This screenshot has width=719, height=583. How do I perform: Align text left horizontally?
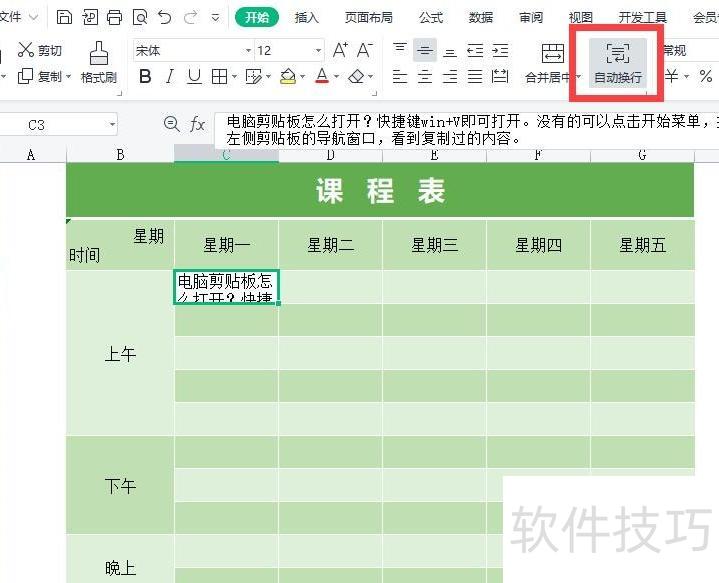point(400,76)
